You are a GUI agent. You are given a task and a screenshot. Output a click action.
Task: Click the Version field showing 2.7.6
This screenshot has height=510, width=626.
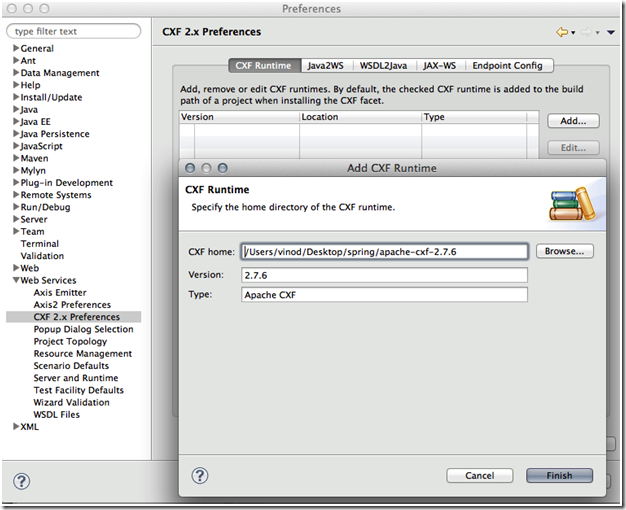pos(384,275)
